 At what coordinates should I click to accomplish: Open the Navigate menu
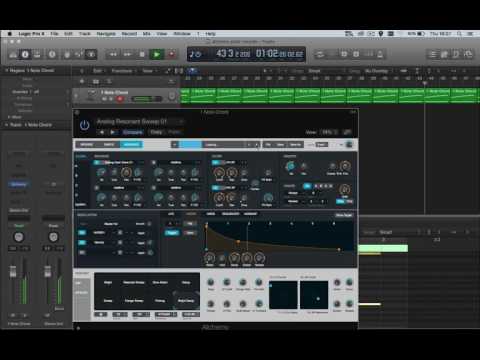click(x=106, y=34)
